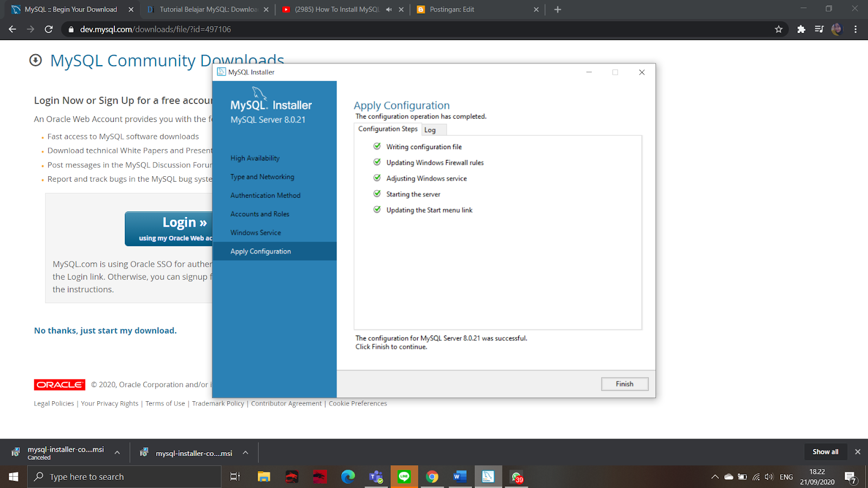The width and height of the screenshot is (868, 488).
Task: Open Chrome extensions puzzle icon
Action: pyautogui.click(x=801, y=29)
